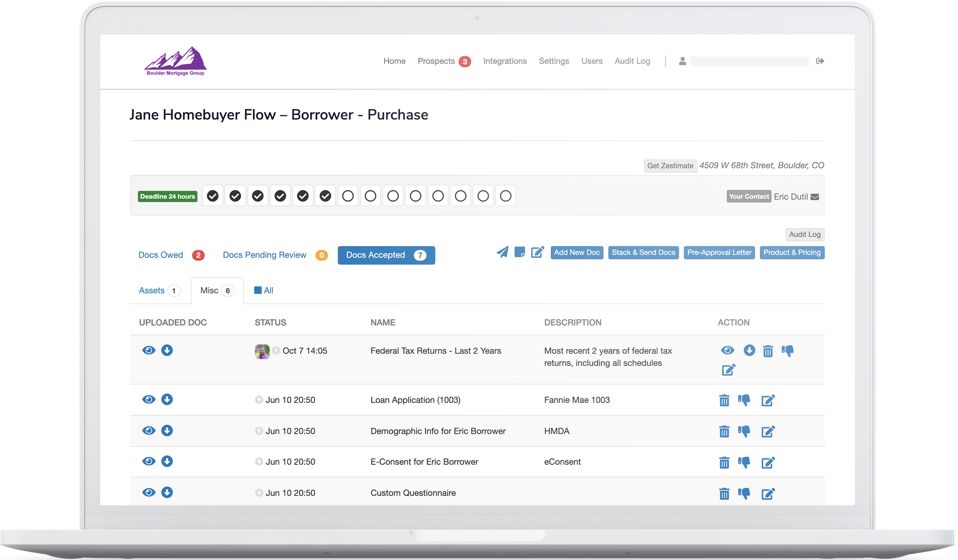
Task: Click the borrower avatar thumbnail on the tax returns row
Action: pyautogui.click(x=262, y=352)
